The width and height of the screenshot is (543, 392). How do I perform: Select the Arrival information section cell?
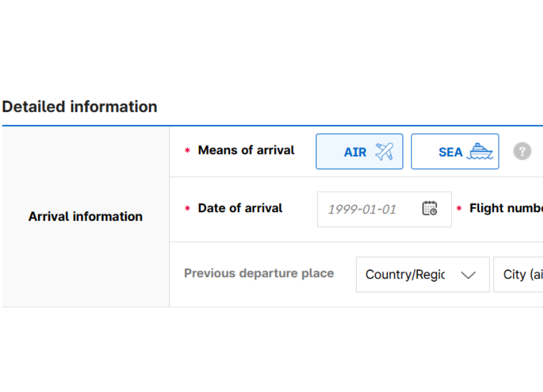[86, 217]
